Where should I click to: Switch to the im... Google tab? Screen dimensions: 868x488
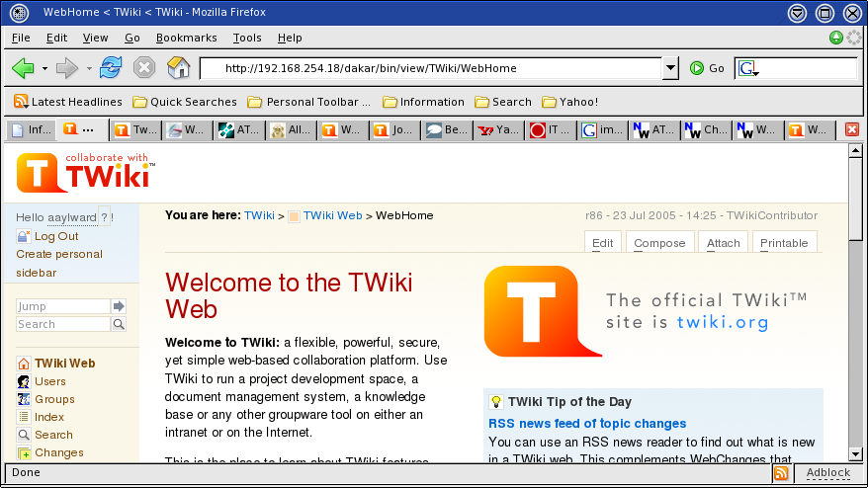(602, 130)
